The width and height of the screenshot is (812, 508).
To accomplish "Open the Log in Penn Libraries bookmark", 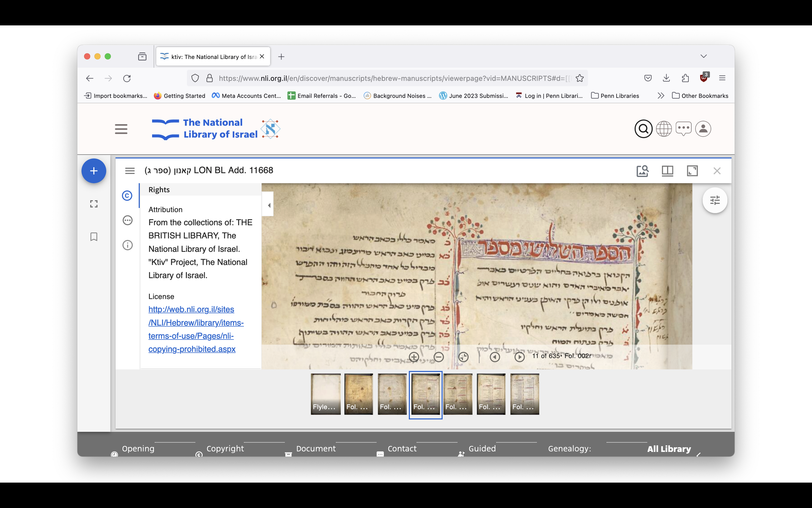I will [549, 96].
